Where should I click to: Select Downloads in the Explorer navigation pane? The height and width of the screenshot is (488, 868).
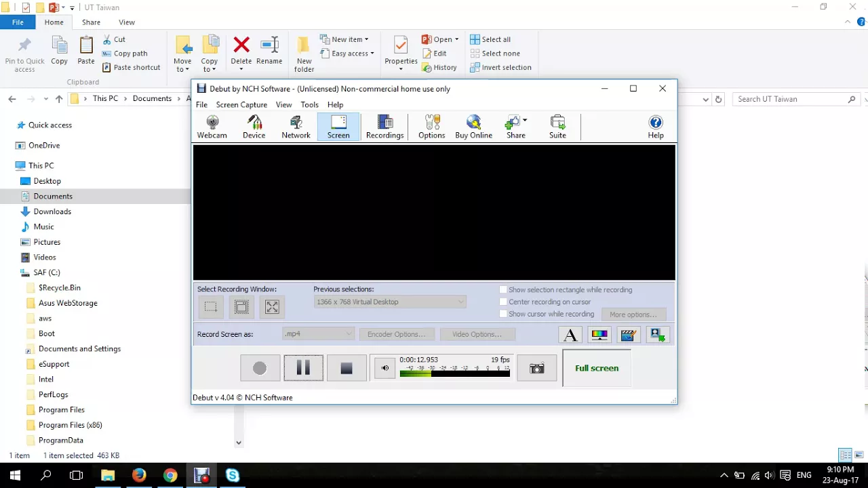coord(52,211)
